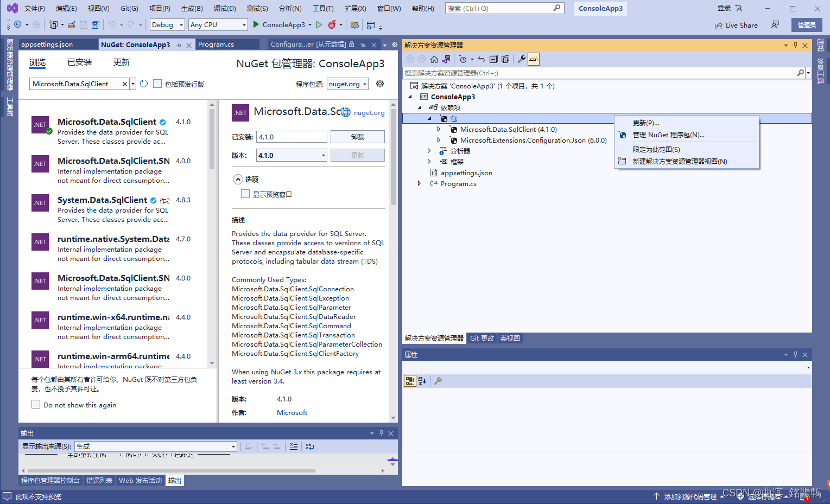Click the navigate backward arrow in toolbar
The width and height of the screenshot is (830, 504).
18,24
